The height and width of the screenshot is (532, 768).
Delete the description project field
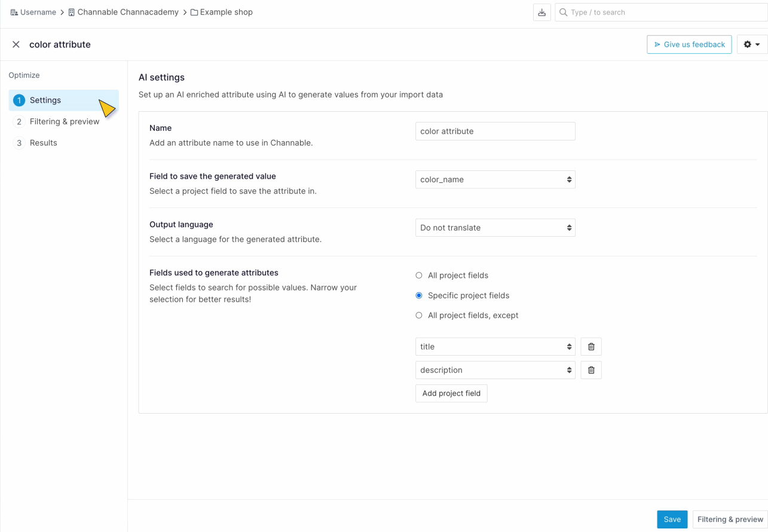pyautogui.click(x=590, y=369)
